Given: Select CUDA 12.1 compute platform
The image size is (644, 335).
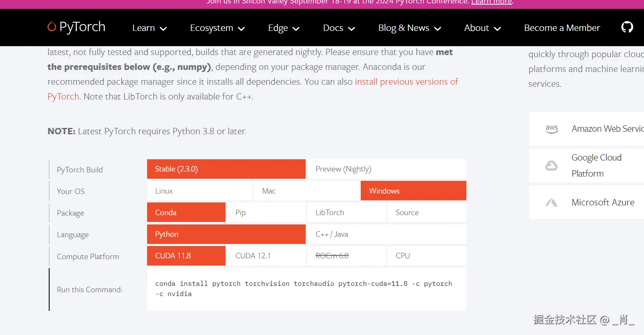Looking at the screenshot, I should point(266,256).
